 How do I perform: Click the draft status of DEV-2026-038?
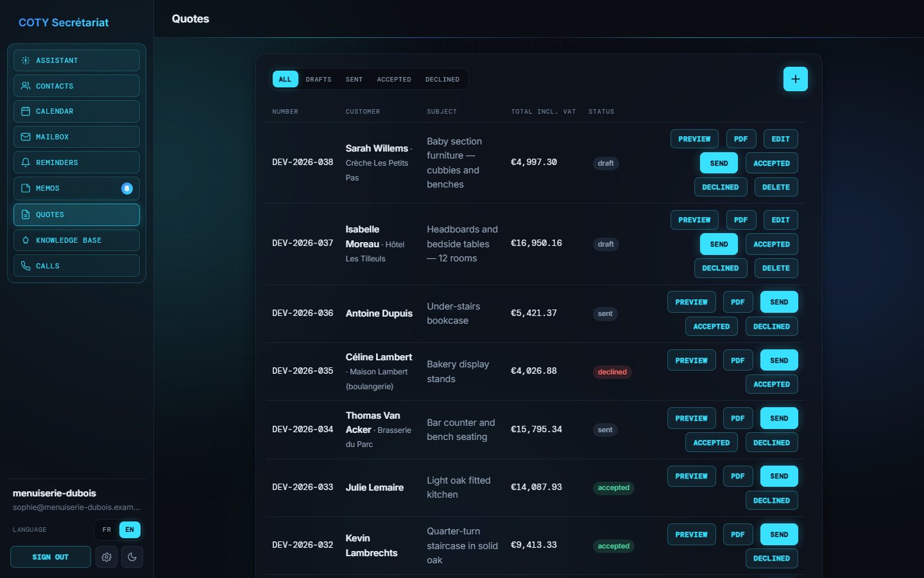pyautogui.click(x=606, y=163)
